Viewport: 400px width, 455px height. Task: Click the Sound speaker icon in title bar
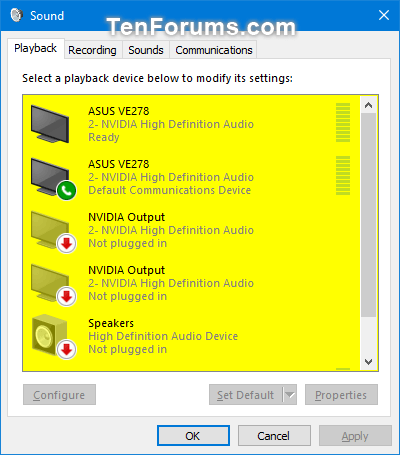(16, 15)
